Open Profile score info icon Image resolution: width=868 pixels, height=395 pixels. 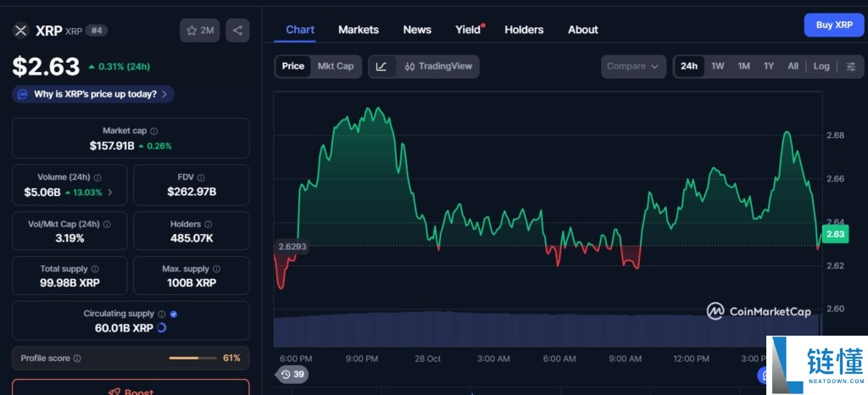(77, 359)
